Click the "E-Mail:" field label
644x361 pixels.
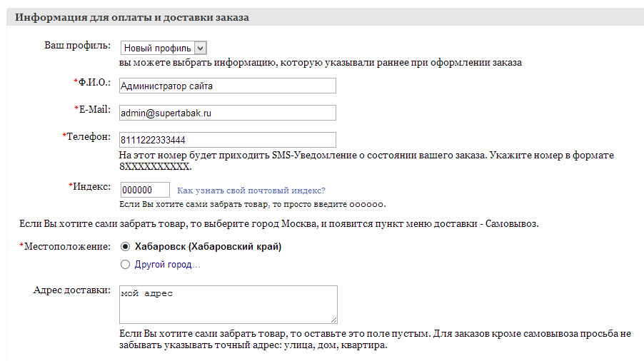(x=94, y=109)
